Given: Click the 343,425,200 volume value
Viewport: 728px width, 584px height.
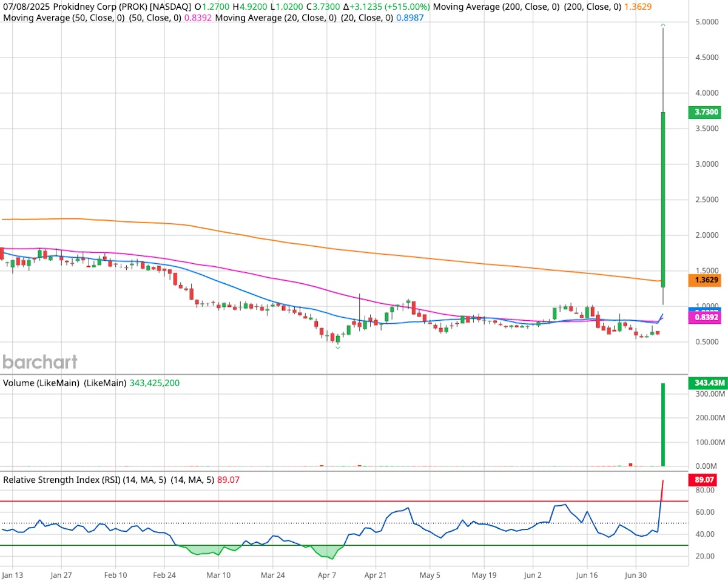Looking at the screenshot, I should [155, 383].
